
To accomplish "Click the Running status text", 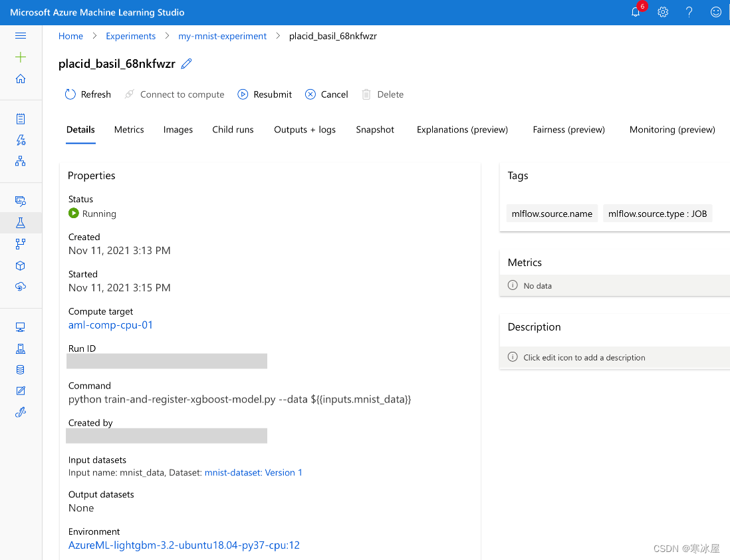I will tap(99, 214).
